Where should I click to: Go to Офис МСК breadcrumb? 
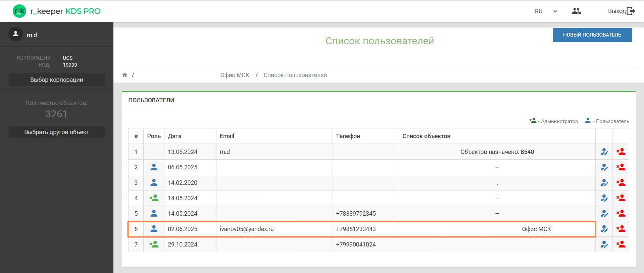(x=235, y=75)
